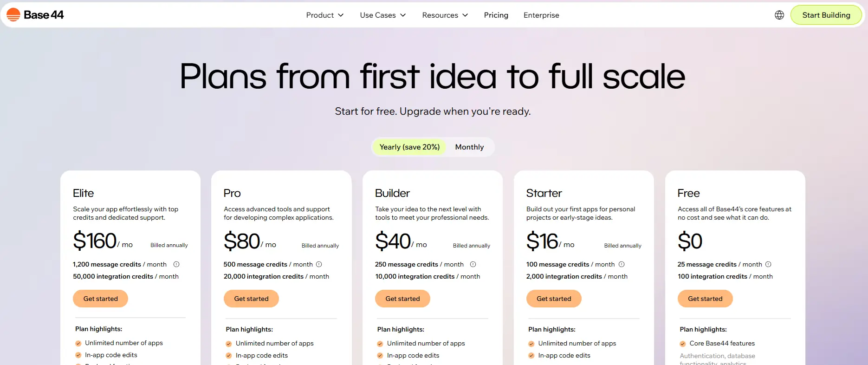868x365 pixels.
Task: Open the Product dropdown
Action: [324, 15]
